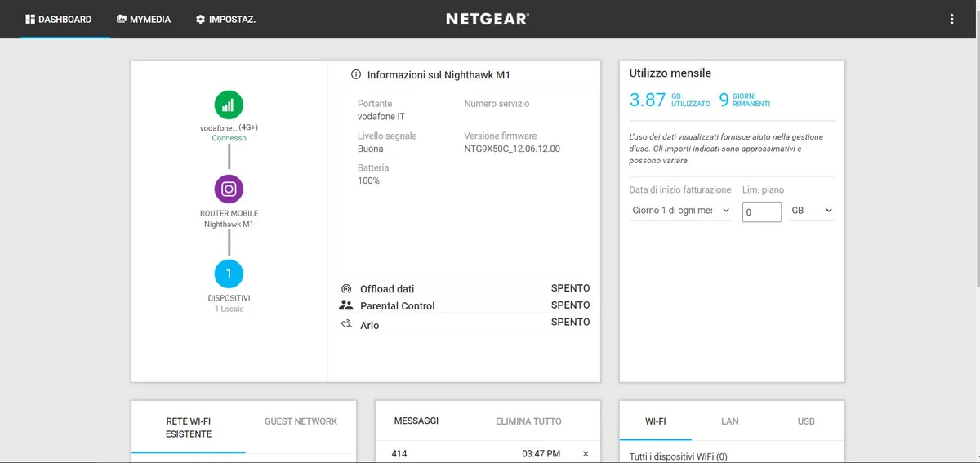Open the GB unit dropdown
Viewport: 980px width, 463px height.
pos(812,211)
